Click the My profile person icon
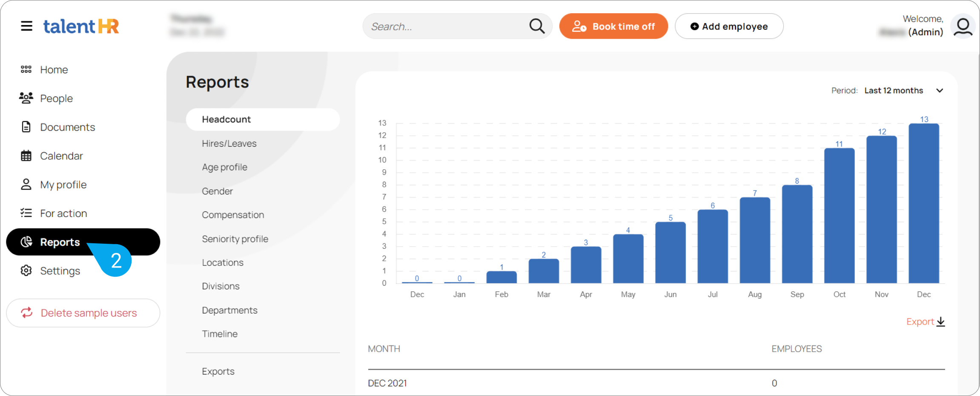Image resolution: width=980 pixels, height=396 pixels. click(26, 184)
